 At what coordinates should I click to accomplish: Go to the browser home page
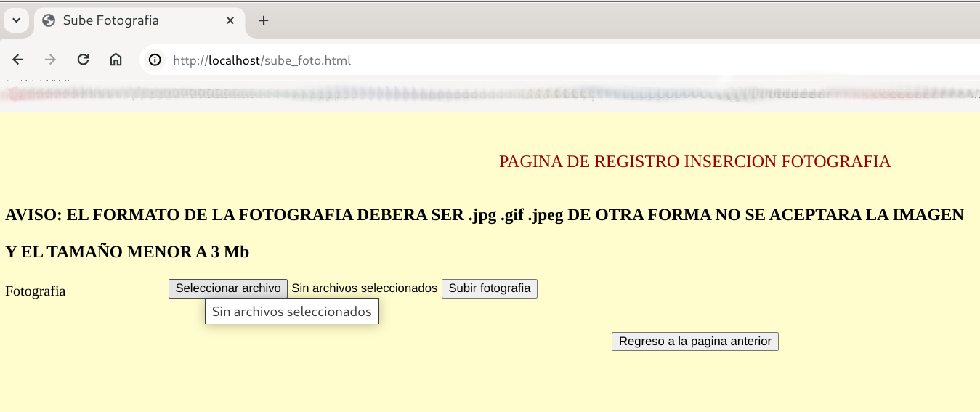coord(116,60)
